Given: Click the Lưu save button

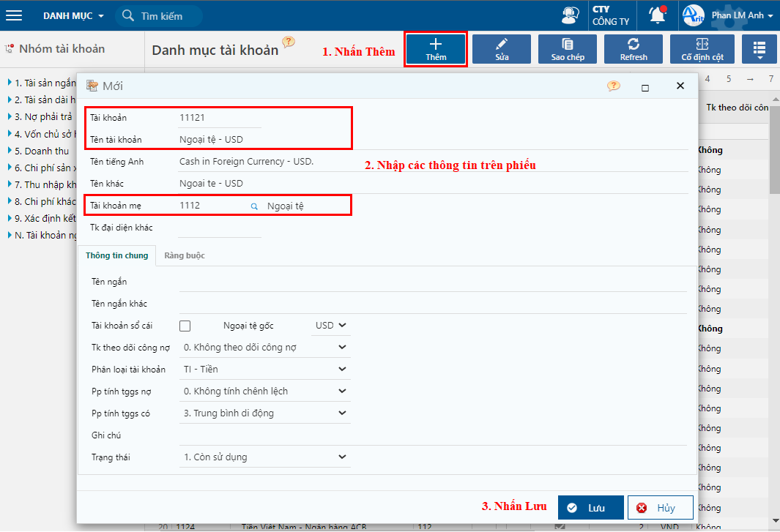Looking at the screenshot, I should pos(590,508).
